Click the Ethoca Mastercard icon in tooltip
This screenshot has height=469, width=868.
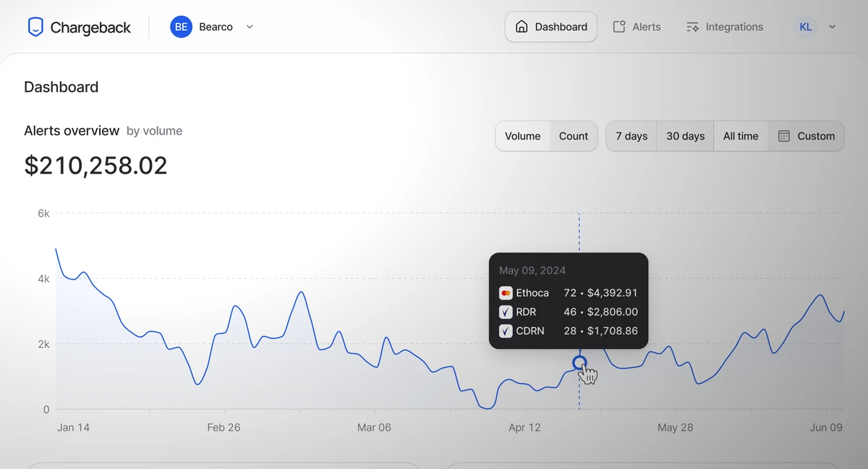506,293
